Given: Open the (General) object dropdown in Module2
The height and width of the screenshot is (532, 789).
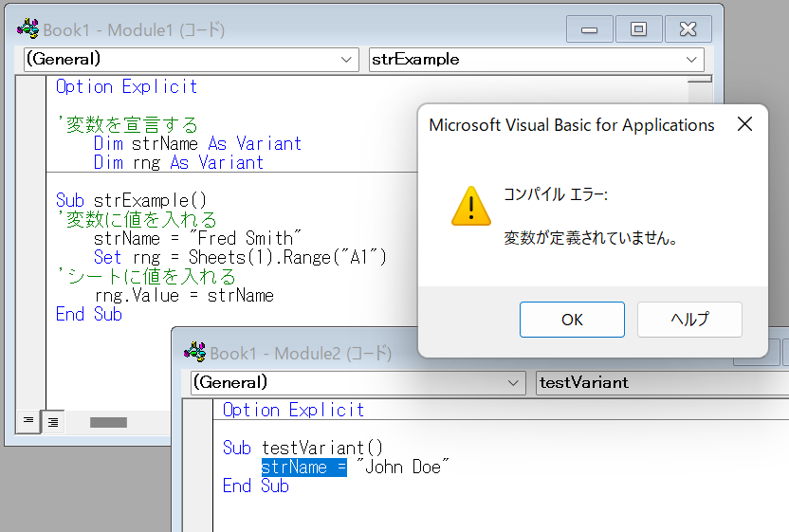Looking at the screenshot, I should (513, 383).
